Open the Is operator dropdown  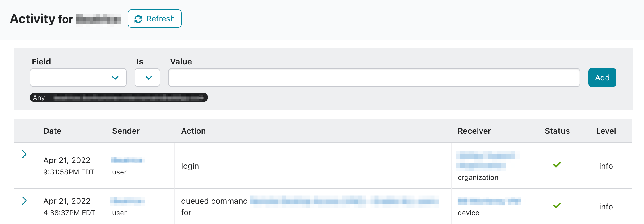[x=147, y=77]
